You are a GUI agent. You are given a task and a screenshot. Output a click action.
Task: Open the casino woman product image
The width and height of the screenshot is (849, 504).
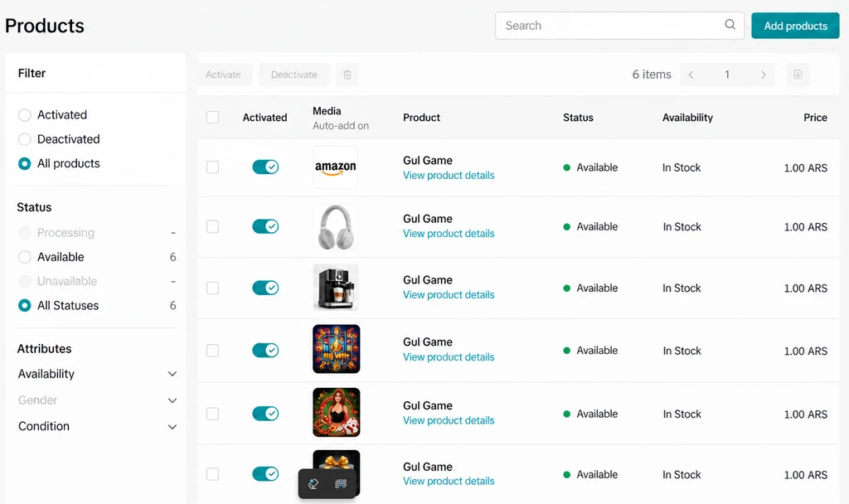(x=337, y=413)
